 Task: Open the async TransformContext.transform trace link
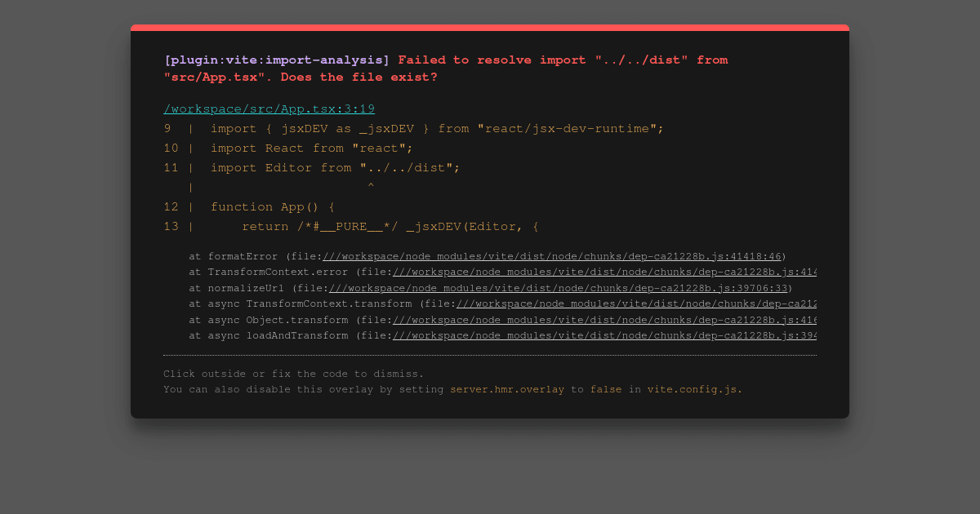(636, 304)
